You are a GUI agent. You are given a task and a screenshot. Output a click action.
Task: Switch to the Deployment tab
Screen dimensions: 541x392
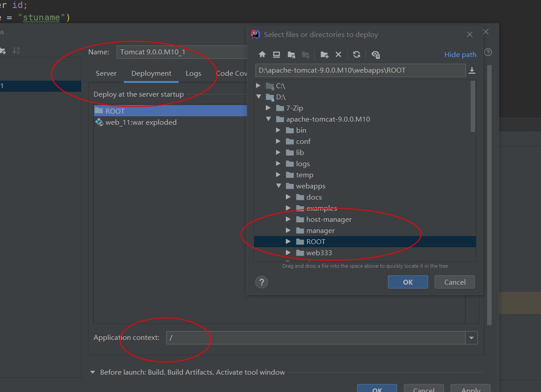pos(151,73)
